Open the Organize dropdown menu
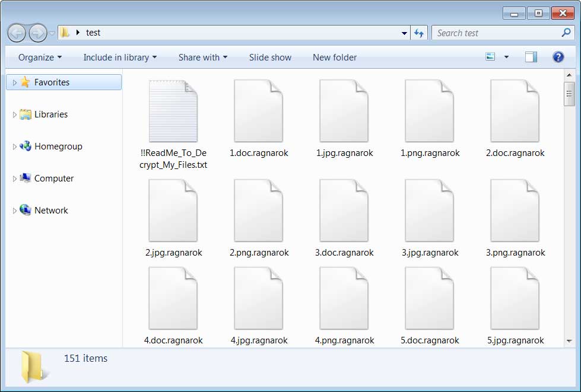The image size is (581, 392). tap(39, 57)
